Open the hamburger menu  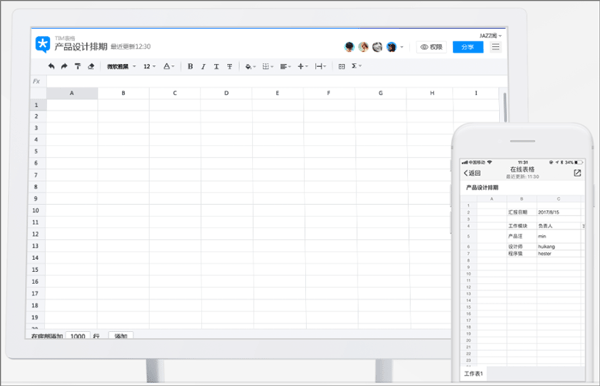[x=496, y=47]
